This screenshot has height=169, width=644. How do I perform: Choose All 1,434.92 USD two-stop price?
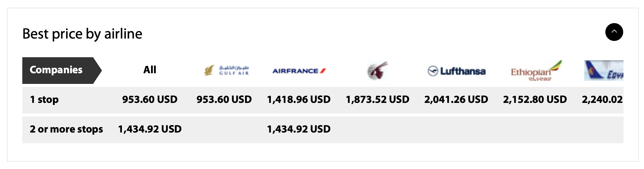150,129
